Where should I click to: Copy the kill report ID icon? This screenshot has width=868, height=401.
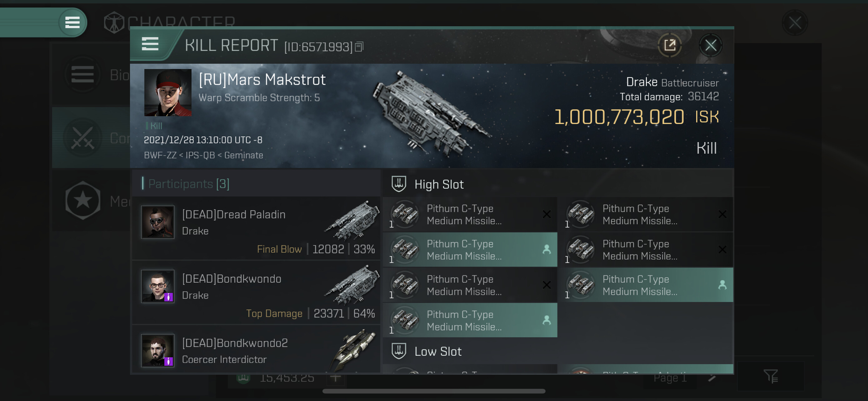click(x=359, y=47)
